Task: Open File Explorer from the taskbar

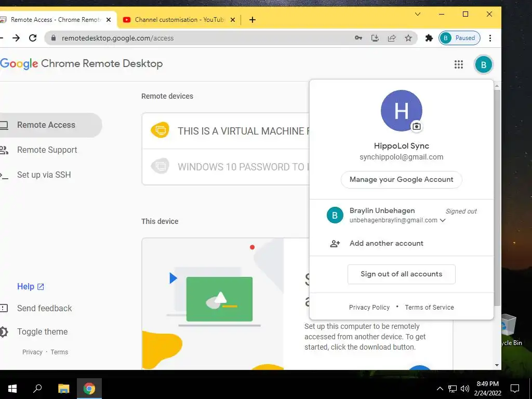Action: click(x=63, y=388)
